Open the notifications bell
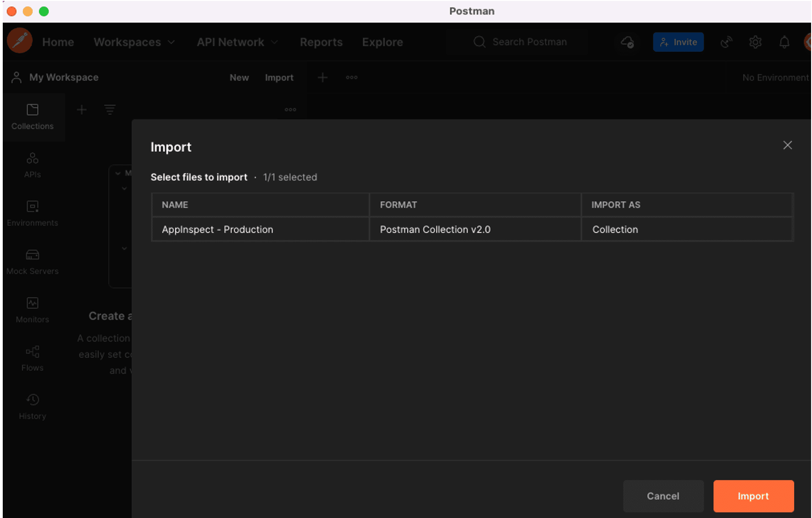Viewport: 812px width, 518px height. (x=784, y=42)
